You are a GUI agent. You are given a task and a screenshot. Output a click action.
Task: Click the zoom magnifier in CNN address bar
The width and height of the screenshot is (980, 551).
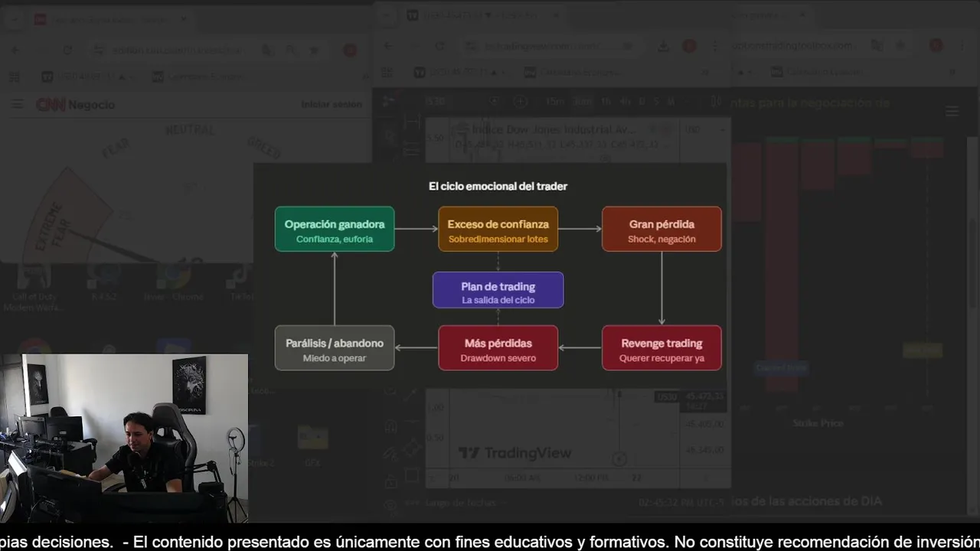click(291, 51)
